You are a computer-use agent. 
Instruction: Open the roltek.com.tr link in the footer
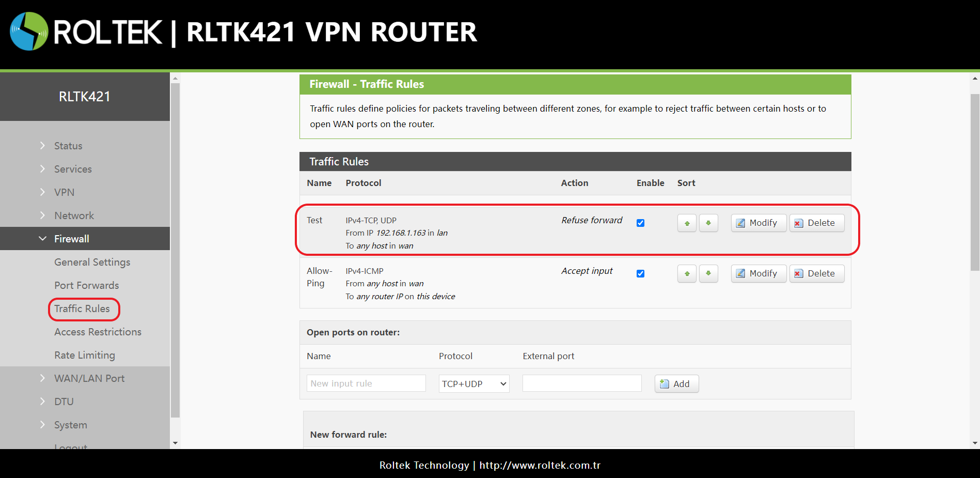point(540,465)
